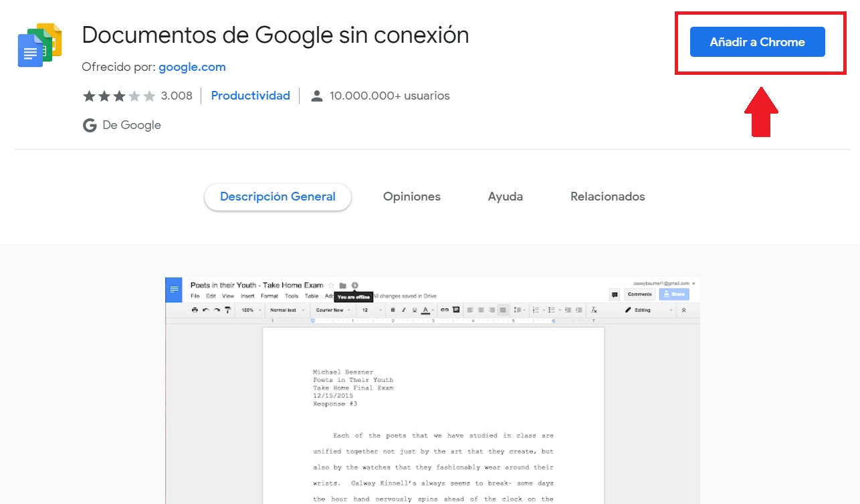Open the google.com publisher link
This screenshot has width=860, height=504.
click(192, 67)
